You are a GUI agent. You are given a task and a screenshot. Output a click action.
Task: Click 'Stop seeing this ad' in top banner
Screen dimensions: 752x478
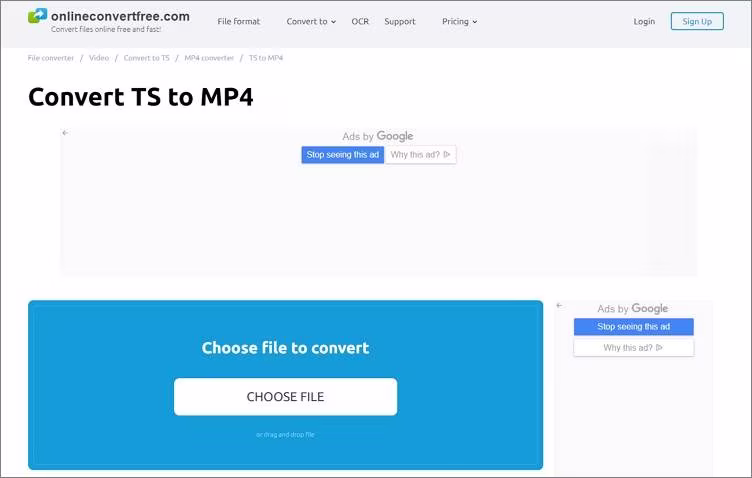(342, 154)
